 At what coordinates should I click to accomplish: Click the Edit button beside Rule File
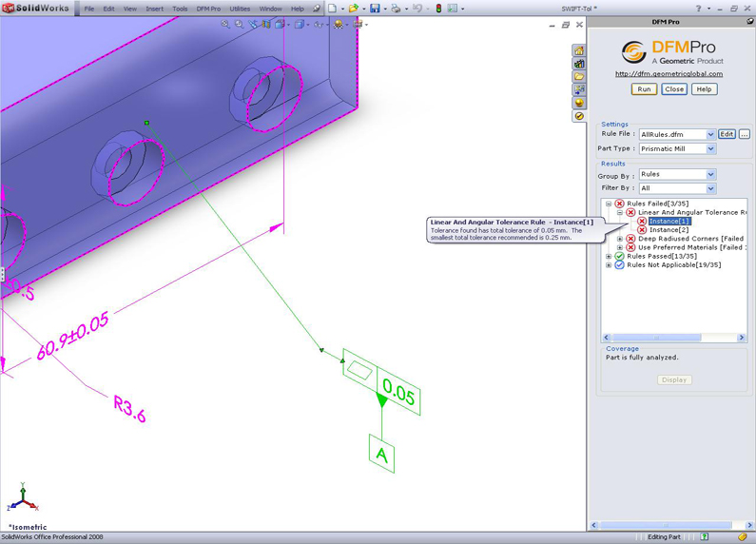727,134
